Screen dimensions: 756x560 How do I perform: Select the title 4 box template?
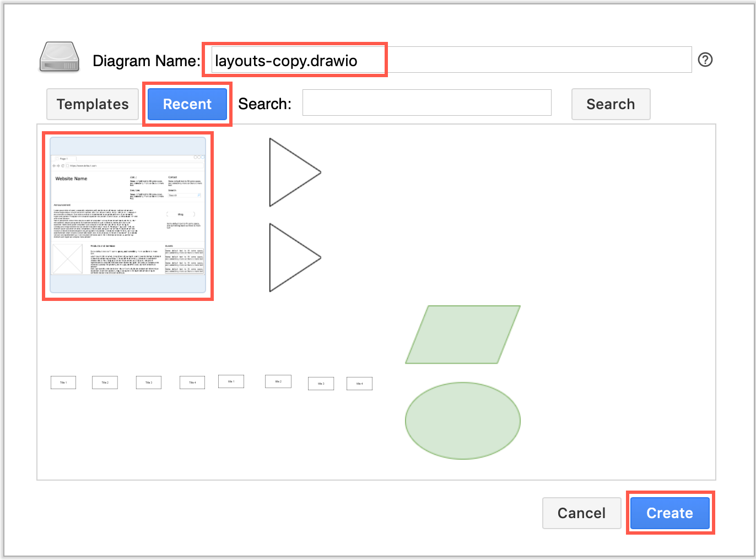(x=359, y=383)
